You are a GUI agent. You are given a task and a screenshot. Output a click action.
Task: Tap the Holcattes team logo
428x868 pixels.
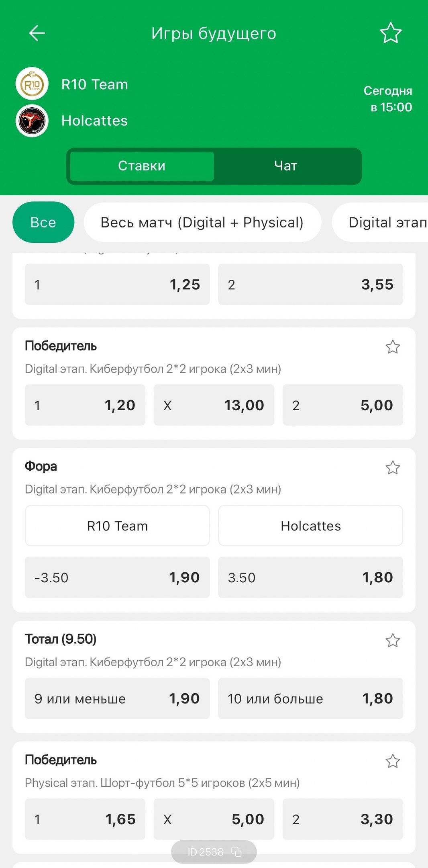[x=32, y=121]
